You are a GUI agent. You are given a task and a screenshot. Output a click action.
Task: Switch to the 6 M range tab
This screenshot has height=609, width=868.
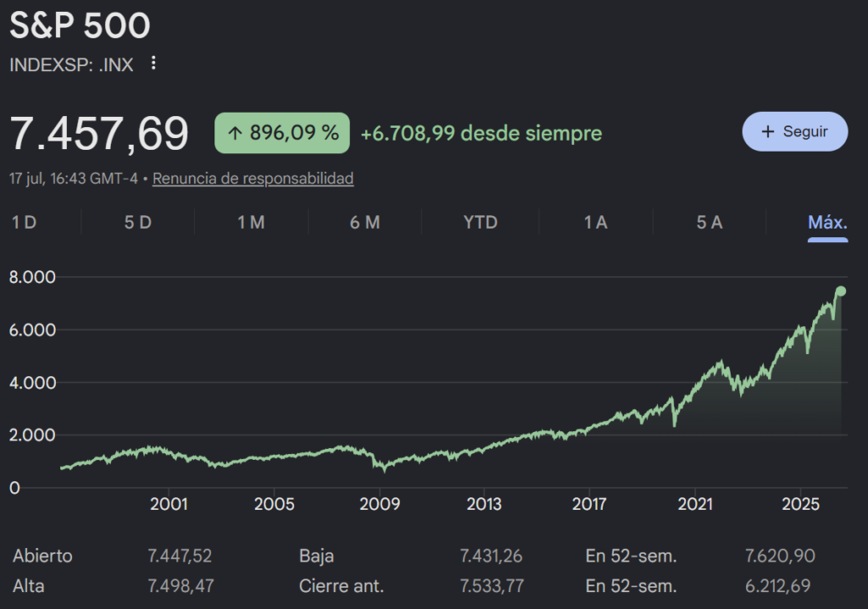pyautogui.click(x=365, y=223)
